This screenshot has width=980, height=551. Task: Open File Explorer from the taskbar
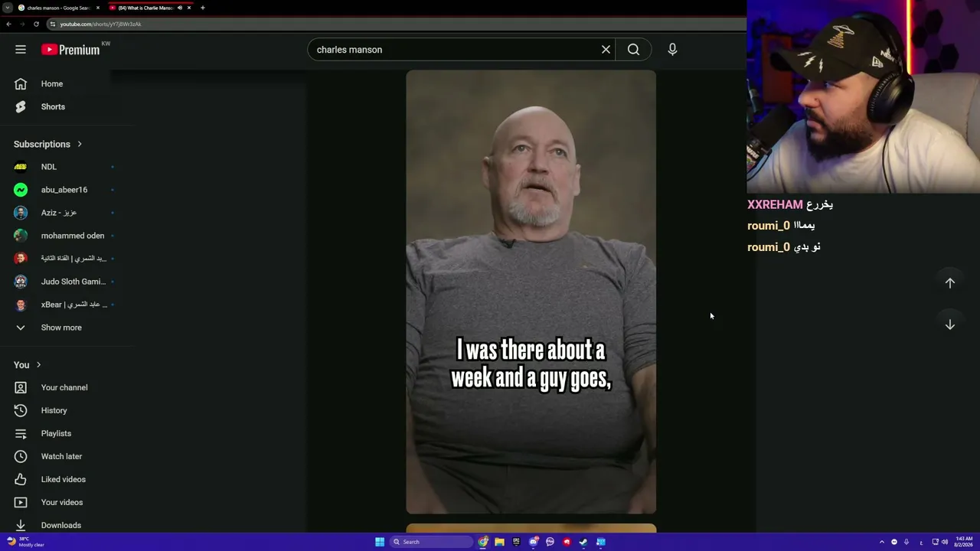(x=499, y=542)
